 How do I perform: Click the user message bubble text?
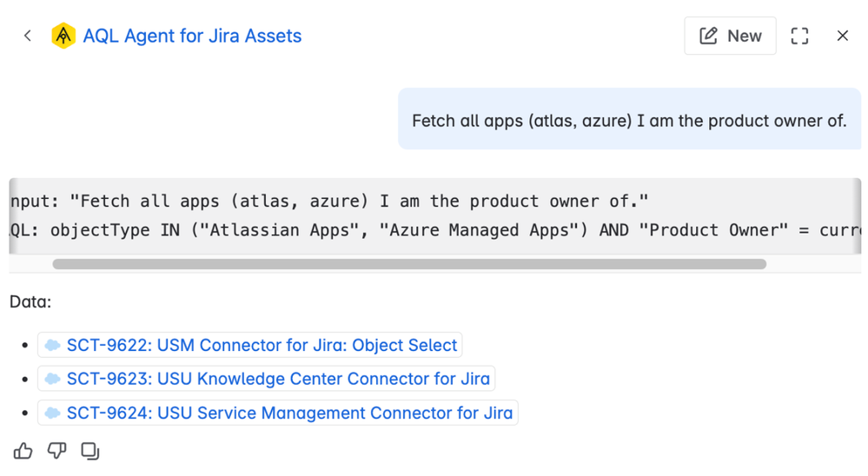[629, 121]
